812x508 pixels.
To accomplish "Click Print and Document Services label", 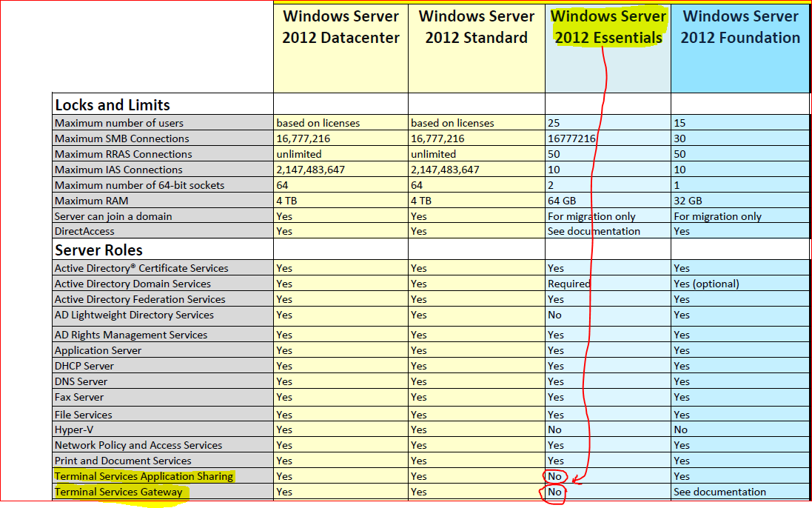I will (123, 461).
